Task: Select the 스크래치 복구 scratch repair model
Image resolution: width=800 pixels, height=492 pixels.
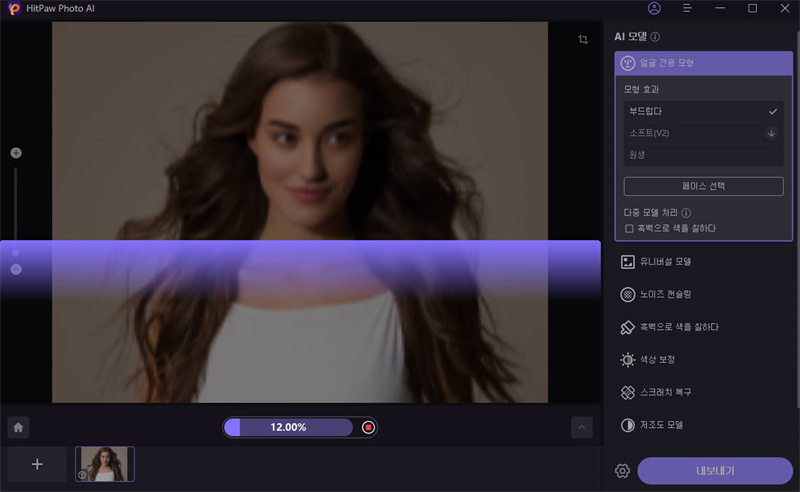Action: tap(704, 392)
